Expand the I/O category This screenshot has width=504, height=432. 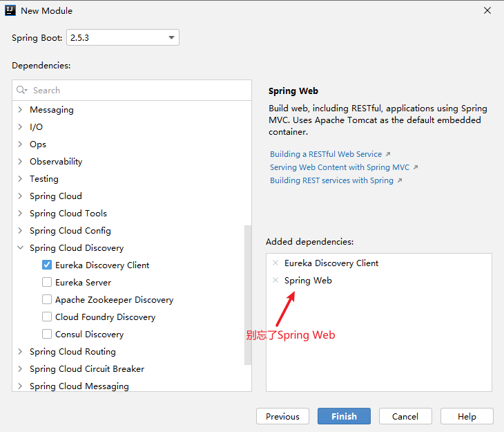20,126
